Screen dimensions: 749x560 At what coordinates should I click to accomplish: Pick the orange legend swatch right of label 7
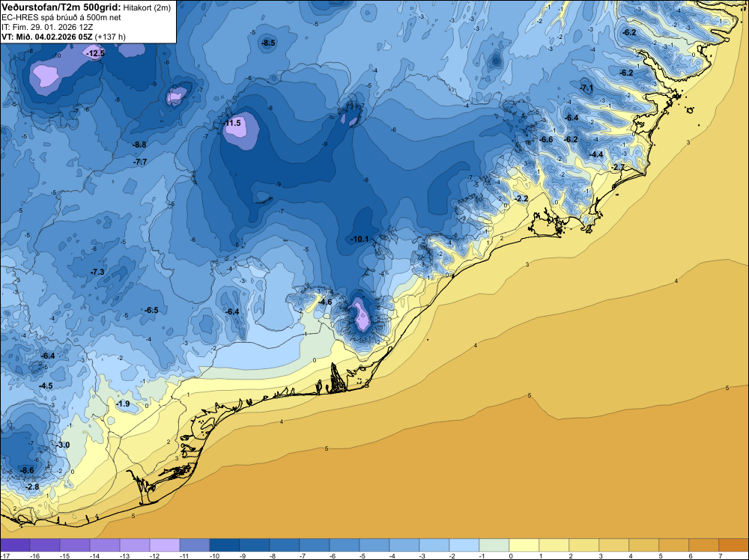point(734,545)
